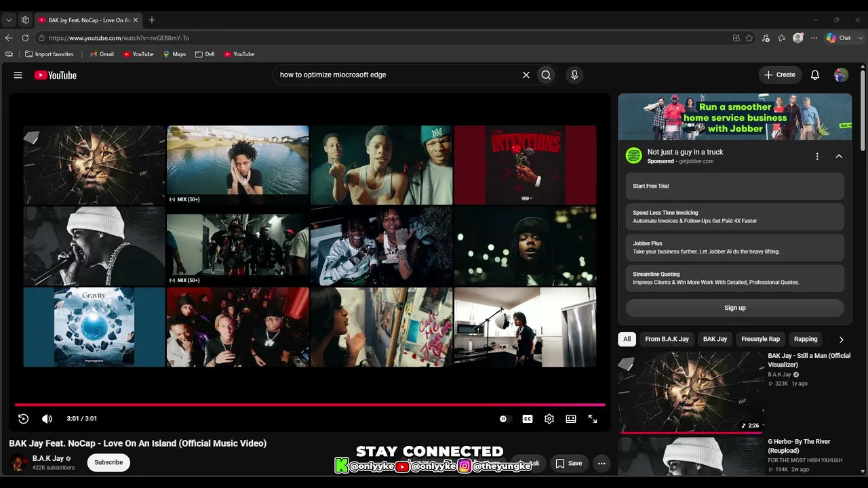This screenshot has height=488, width=868.
Task: Open the first YouTube bookmark in favorites bar
Action: [x=138, y=54]
